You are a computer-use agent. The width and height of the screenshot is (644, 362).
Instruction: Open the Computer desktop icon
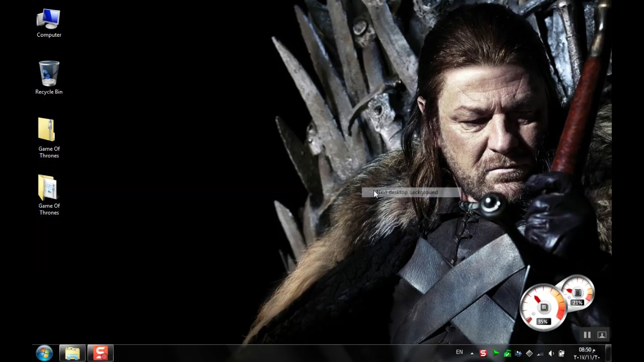tap(49, 23)
